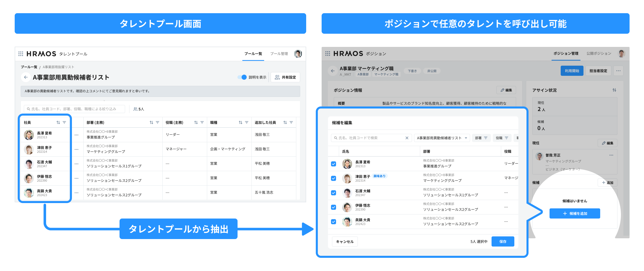The height and width of the screenshot is (271, 644).
Task: Switch to the 公開ポジション tab
Action: pos(599,53)
